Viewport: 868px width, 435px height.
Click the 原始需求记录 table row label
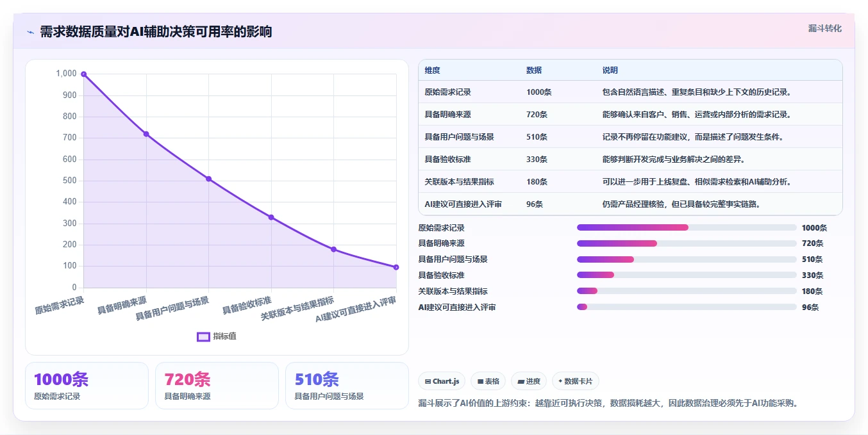447,92
